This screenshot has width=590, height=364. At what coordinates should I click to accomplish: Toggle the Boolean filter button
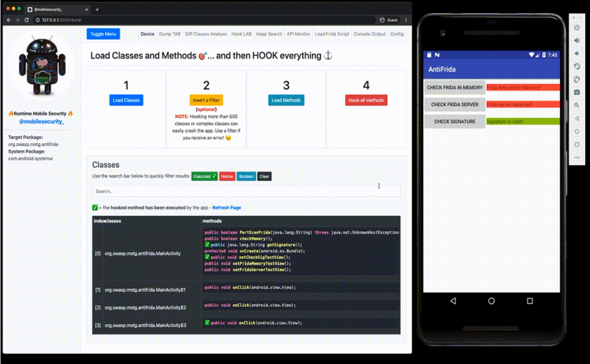246,177
